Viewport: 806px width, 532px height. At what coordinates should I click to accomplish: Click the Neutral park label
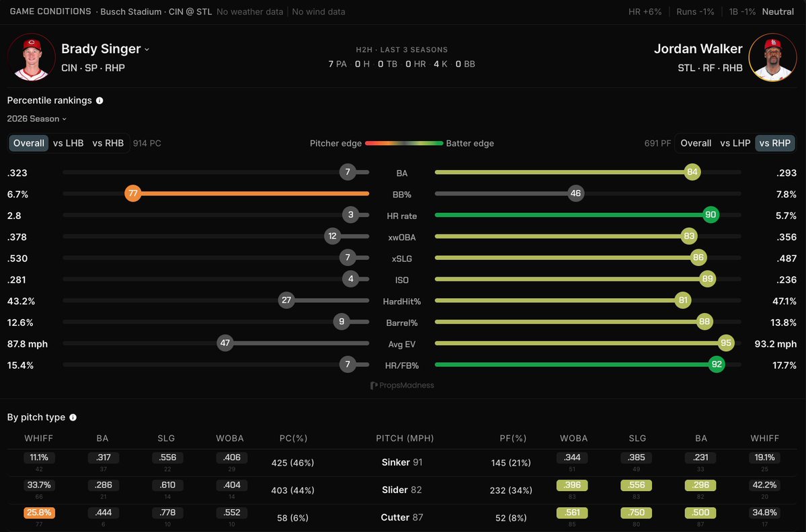point(778,12)
